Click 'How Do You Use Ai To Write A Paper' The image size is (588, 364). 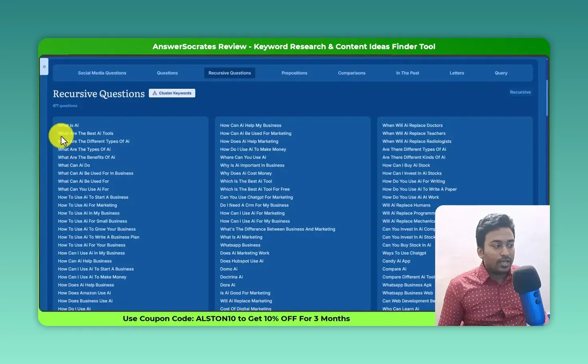point(420,190)
